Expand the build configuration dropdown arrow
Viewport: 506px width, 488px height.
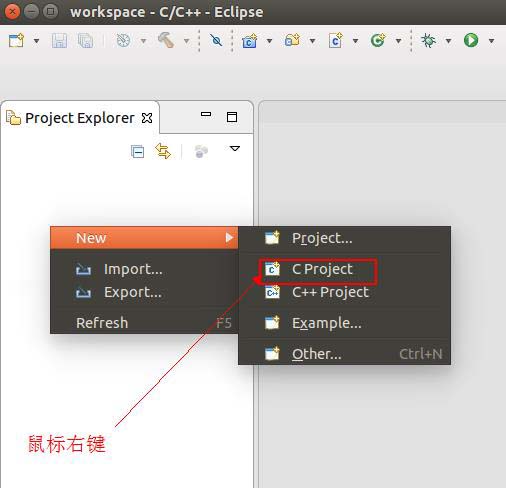tap(143, 41)
